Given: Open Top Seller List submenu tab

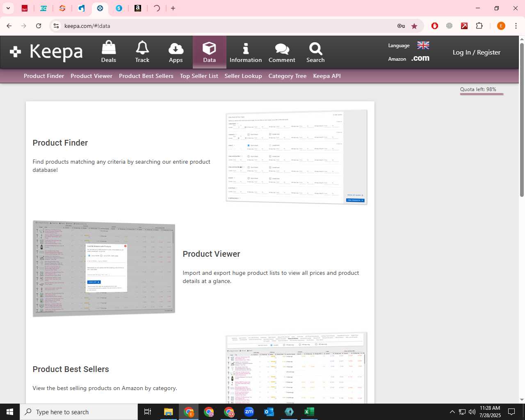Looking at the screenshot, I should click(x=199, y=76).
